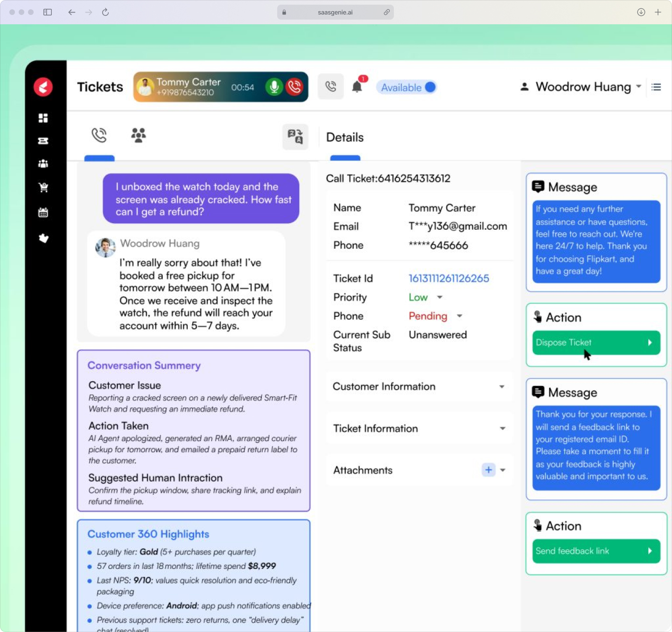
Task: Open the Pending phone status dropdown
Action: (x=460, y=316)
